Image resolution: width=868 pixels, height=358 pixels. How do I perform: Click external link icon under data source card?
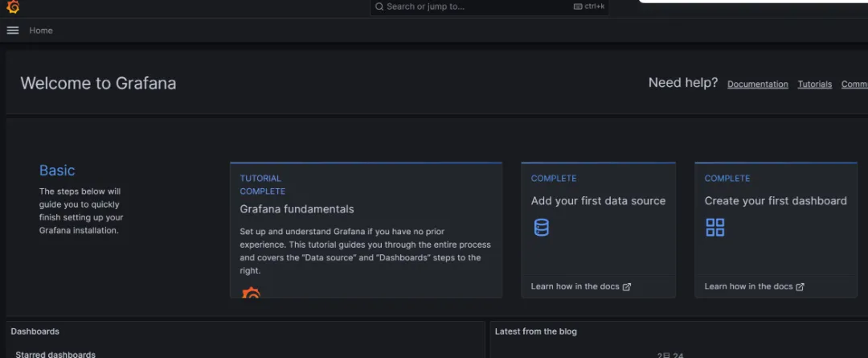627,286
